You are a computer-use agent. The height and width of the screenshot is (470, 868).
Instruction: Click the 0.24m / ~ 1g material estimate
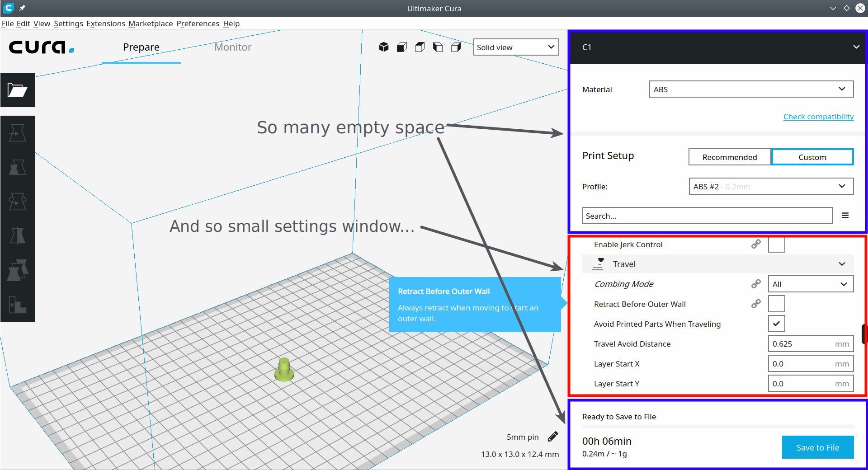coord(604,454)
